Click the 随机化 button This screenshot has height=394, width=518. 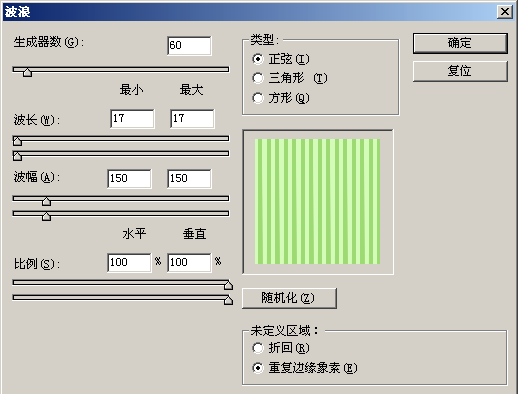pyautogui.click(x=289, y=298)
